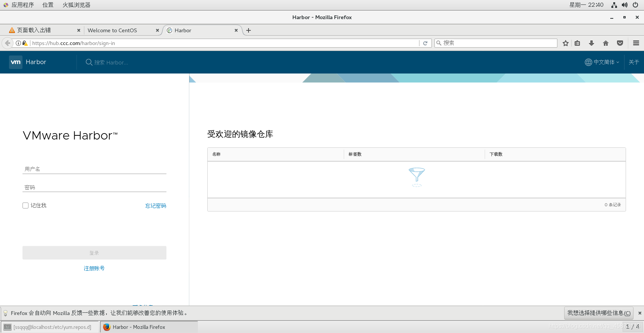Focus the 搜索 Harbor search field
This screenshot has height=333, width=644.
(111, 63)
